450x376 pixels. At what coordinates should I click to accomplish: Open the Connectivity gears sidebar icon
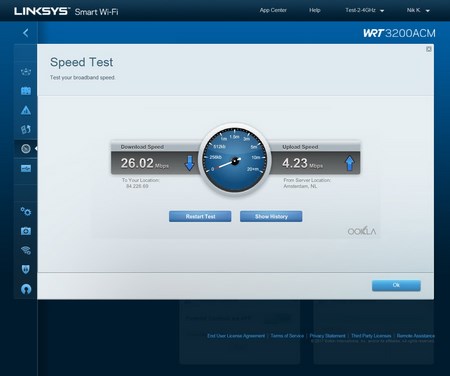(x=26, y=211)
